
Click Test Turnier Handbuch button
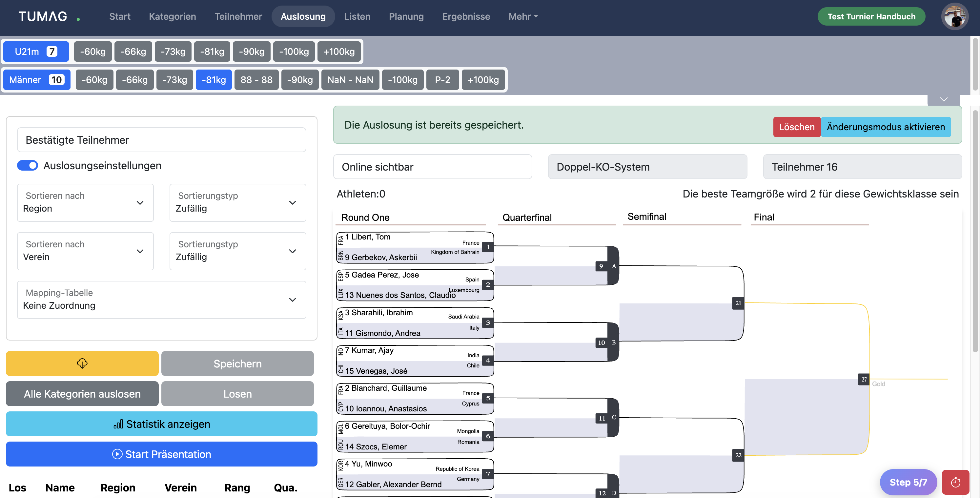pos(871,16)
